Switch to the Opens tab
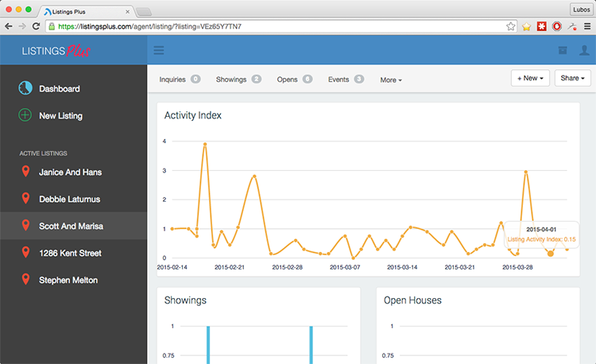The image size is (596, 364). (x=295, y=79)
